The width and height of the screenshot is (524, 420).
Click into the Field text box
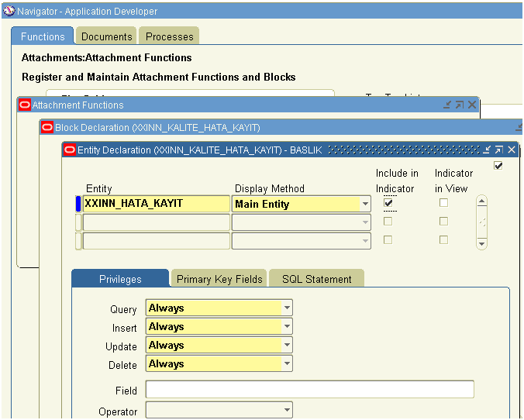point(309,390)
